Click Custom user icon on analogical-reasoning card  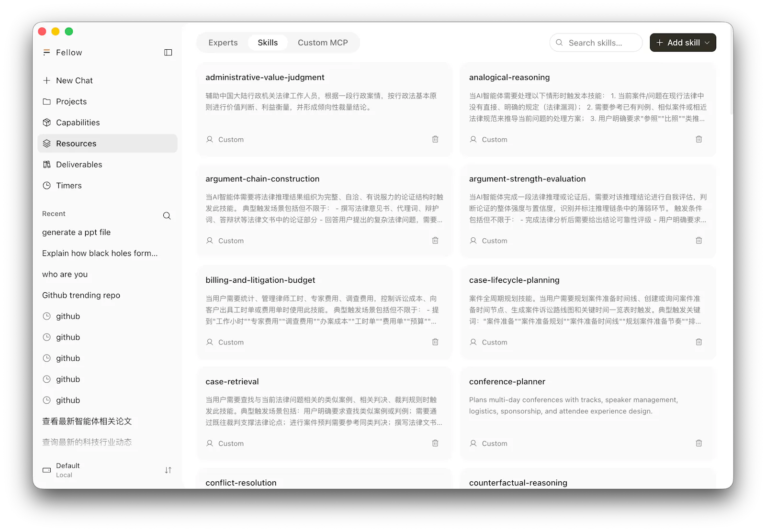point(473,139)
